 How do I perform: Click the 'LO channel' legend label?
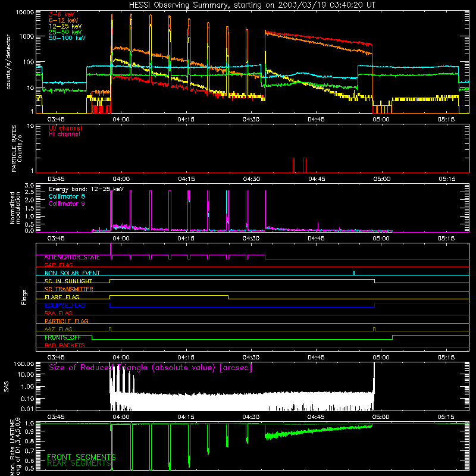coord(65,128)
